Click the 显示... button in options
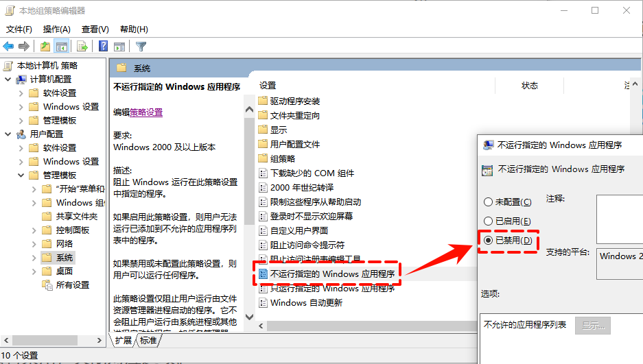Screen dimensions: 643x364 click(x=592, y=326)
